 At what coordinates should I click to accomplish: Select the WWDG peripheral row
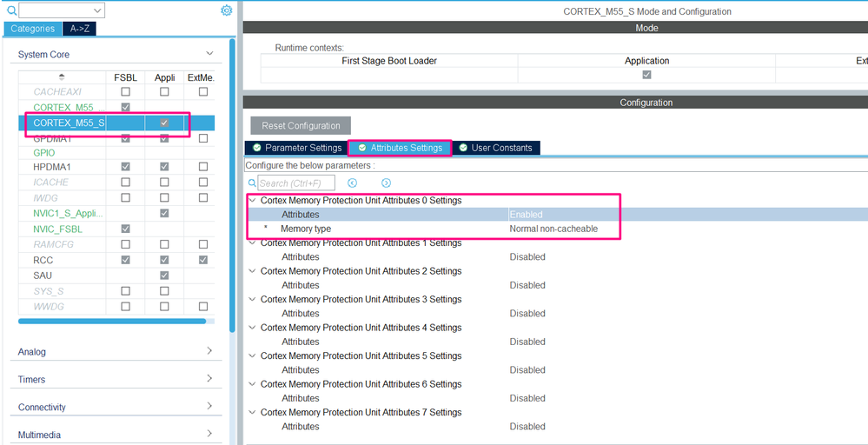47,306
